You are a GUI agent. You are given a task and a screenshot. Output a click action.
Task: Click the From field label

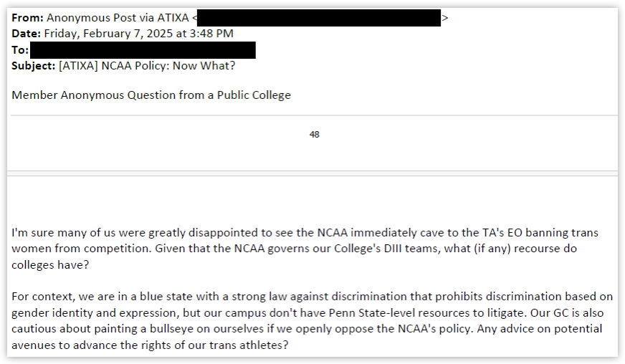click(27, 18)
